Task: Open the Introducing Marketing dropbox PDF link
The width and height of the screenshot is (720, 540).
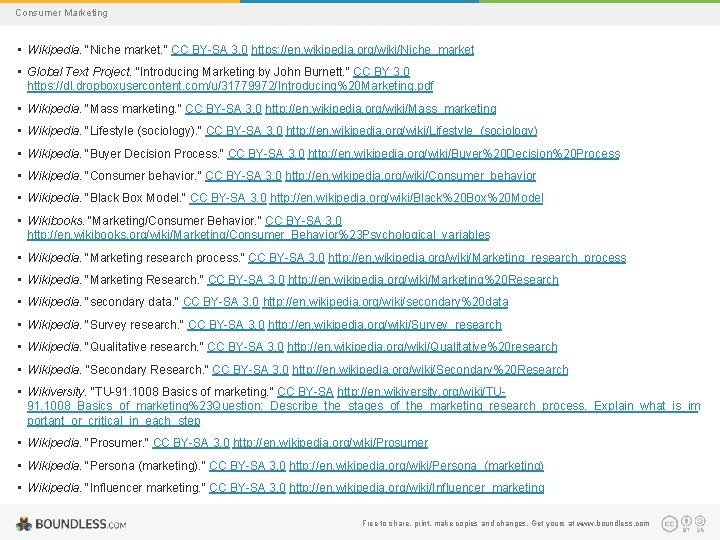Action: 230,86
